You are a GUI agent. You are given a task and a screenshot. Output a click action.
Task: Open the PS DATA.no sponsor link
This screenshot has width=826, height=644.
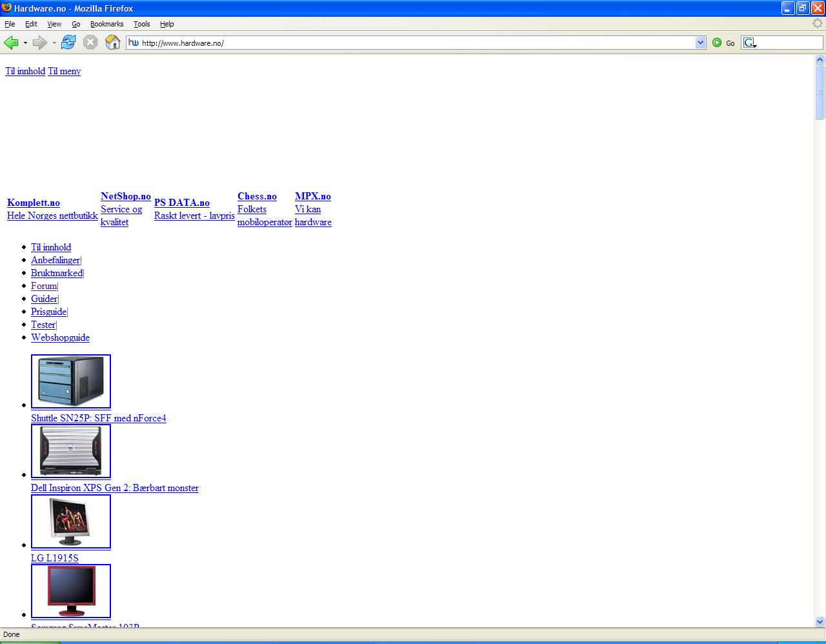(x=182, y=203)
